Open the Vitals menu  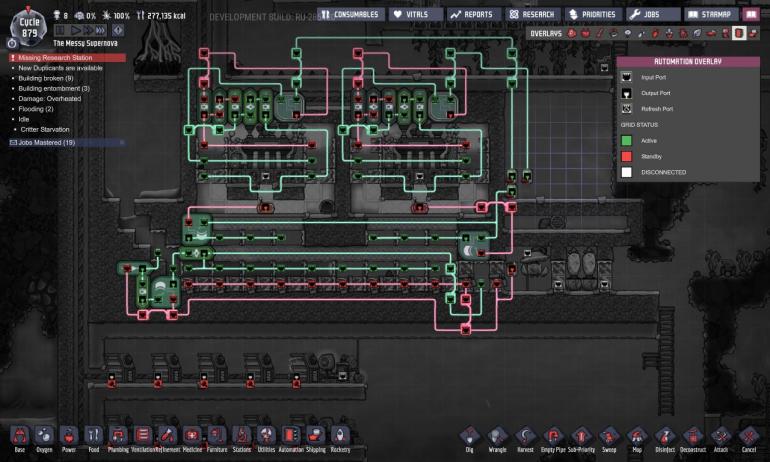point(415,14)
